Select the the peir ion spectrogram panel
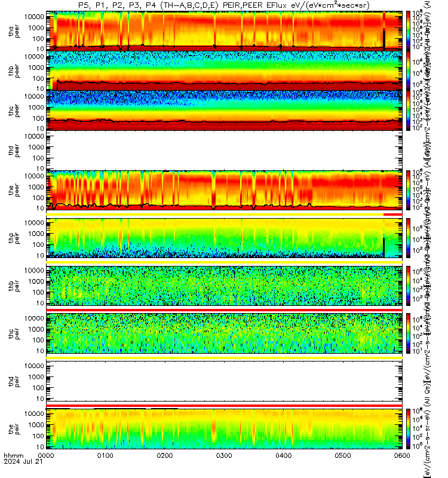Screen dimensions: 448x478 [225, 429]
